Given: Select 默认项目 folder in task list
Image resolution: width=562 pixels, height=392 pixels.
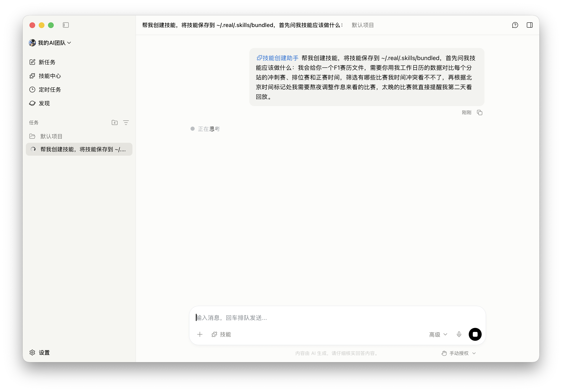Looking at the screenshot, I should point(51,136).
